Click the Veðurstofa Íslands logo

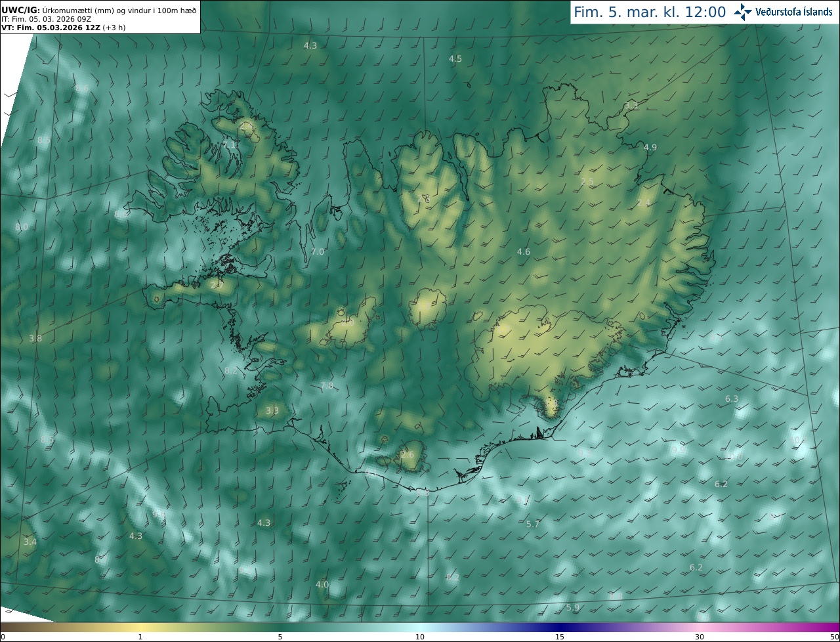pos(784,12)
